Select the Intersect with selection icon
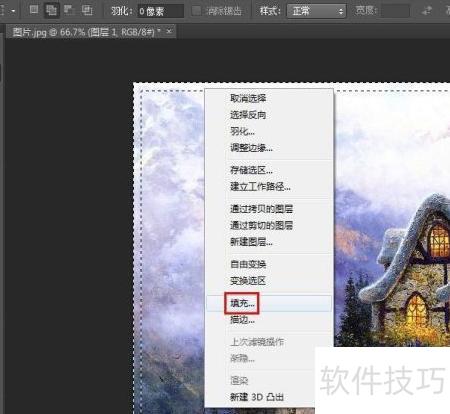 click(87, 10)
